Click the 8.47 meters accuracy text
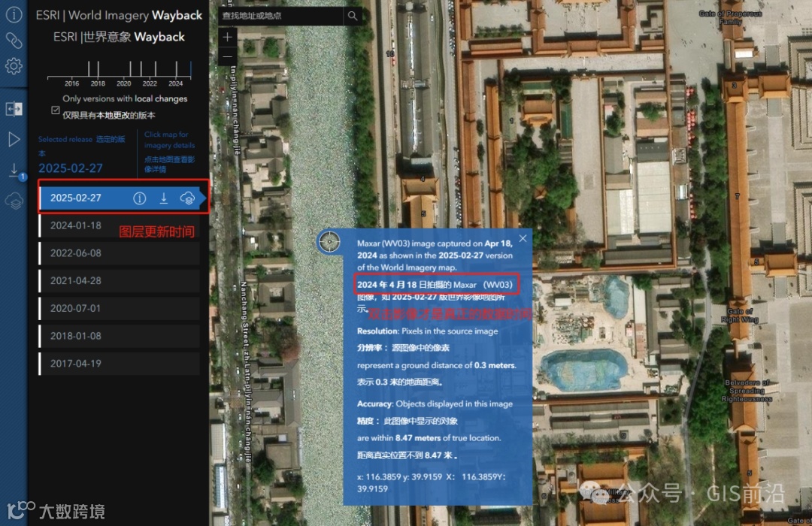The height and width of the screenshot is (526, 812). 418,438
